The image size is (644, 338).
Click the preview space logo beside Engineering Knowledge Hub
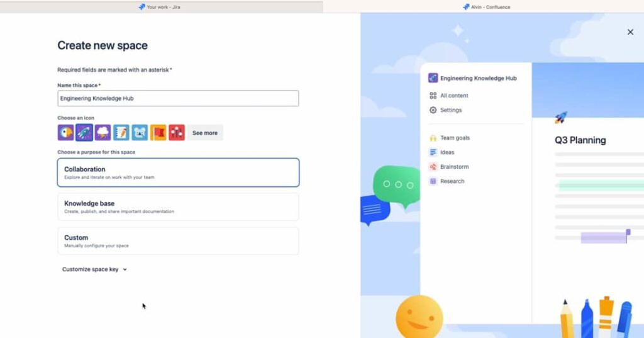[x=433, y=77]
